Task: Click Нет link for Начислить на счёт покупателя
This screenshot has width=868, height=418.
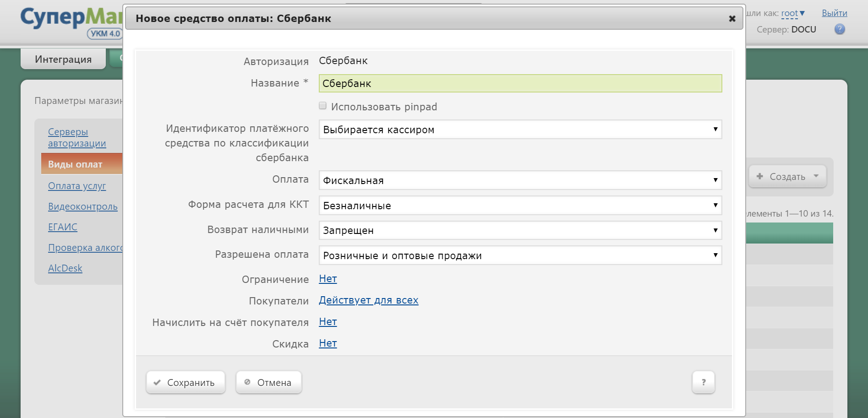Action: (328, 322)
